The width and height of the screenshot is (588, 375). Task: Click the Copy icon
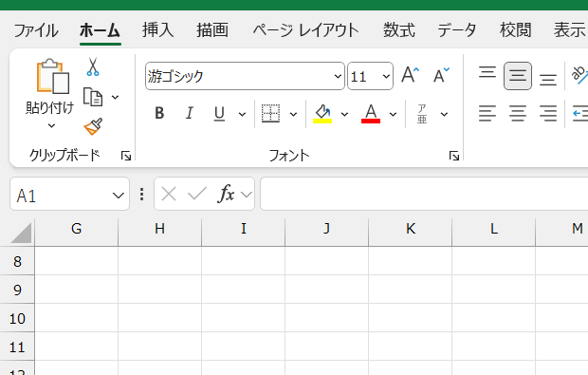[x=93, y=97]
